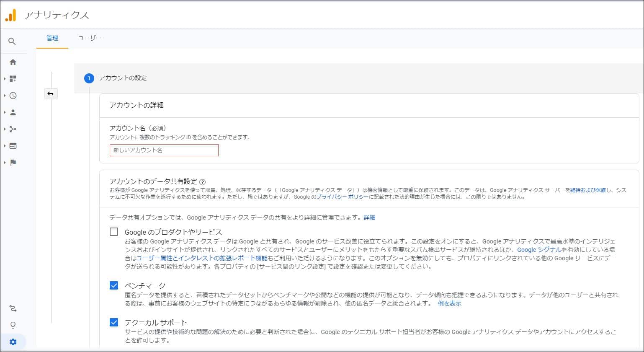This screenshot has width=644, height=352.
Task: Open the プライバシー ポリシー link
Action: [x=343, y=197]
